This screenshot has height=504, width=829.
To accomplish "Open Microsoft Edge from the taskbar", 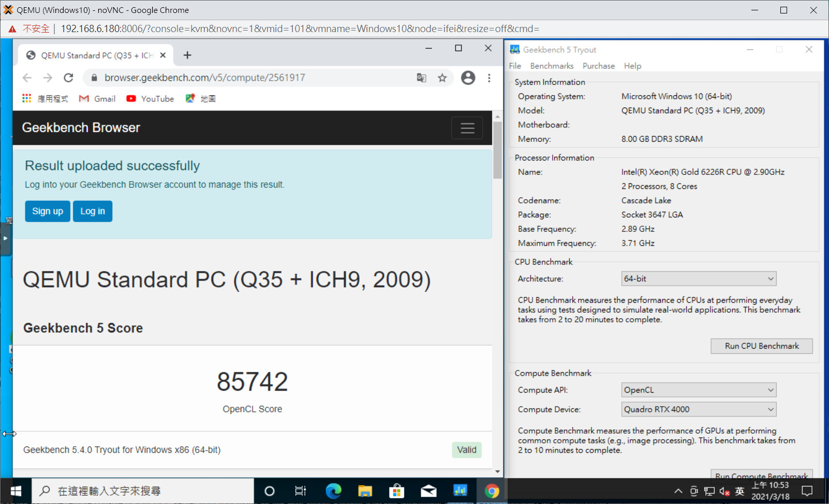I will click(333, 491).
